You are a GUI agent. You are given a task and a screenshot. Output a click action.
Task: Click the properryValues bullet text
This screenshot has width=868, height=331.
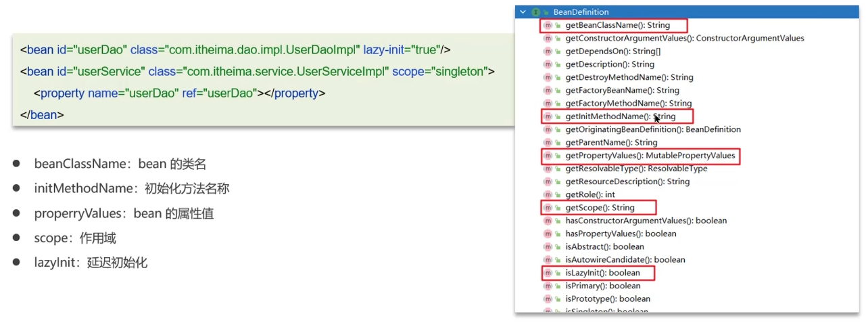(124, 214)
